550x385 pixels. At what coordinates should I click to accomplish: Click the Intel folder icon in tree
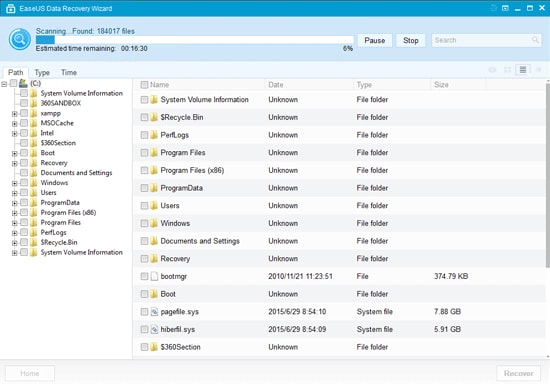pyautogui.click(x=33, y=133)
